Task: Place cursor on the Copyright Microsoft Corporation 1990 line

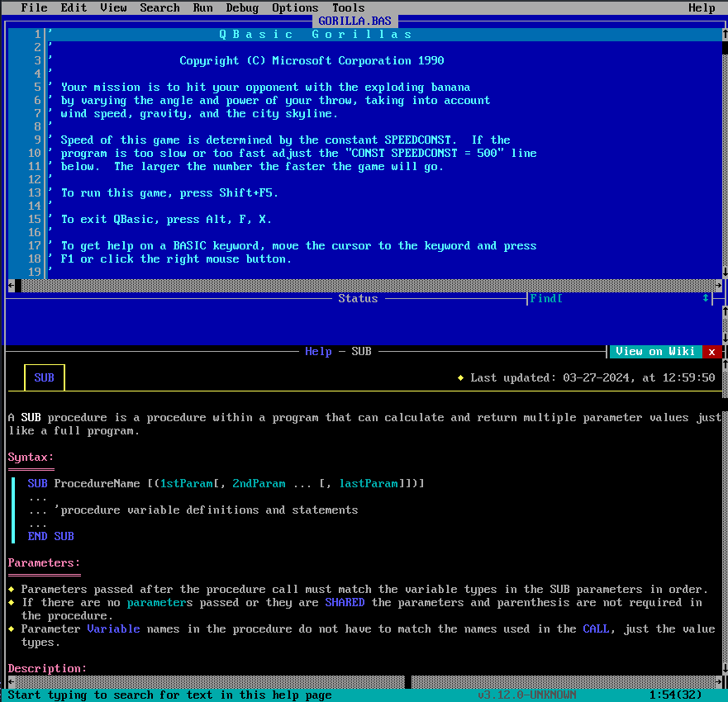Action: [312, 61]
